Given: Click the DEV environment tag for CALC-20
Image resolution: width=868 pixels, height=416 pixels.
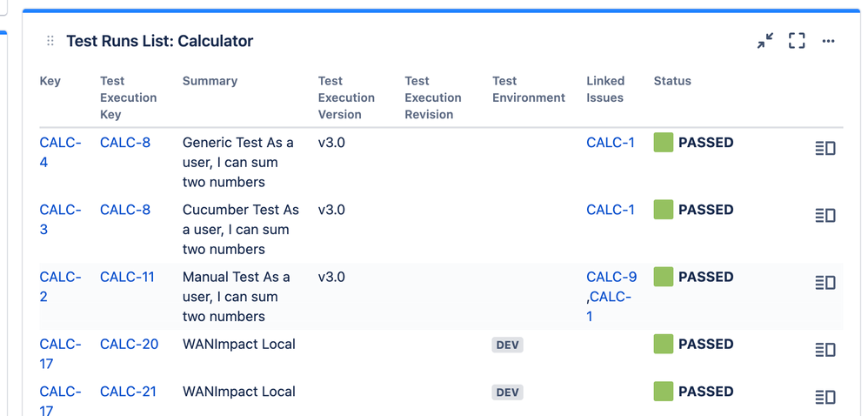Looking at the screenshot, I should (x=507, y=346).
